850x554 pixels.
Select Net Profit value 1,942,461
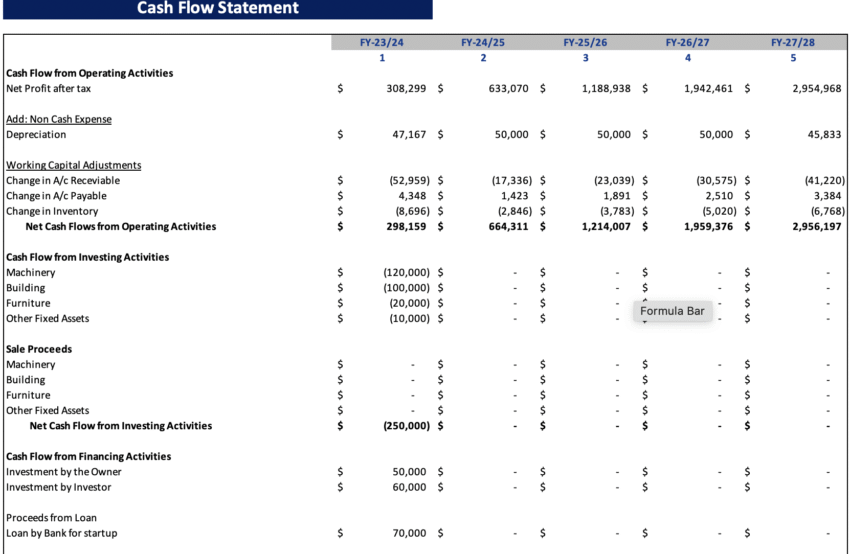[708, 88]
